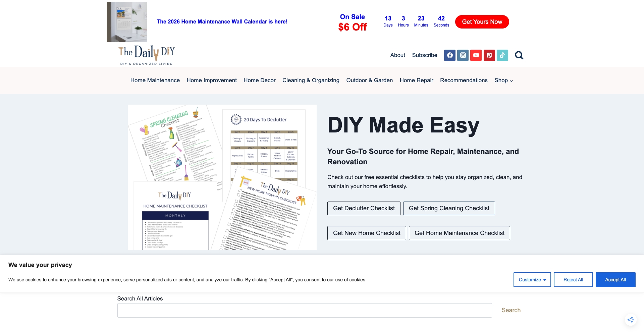Click inside the Search All Articles field
Screen dimensions: 644x333
(x=304, y=310)
